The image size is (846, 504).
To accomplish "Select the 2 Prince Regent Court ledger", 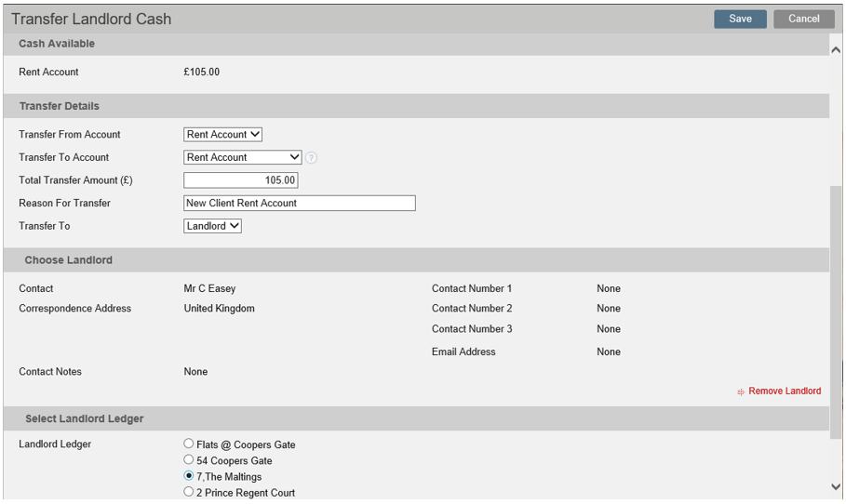I will pos(188,492).
